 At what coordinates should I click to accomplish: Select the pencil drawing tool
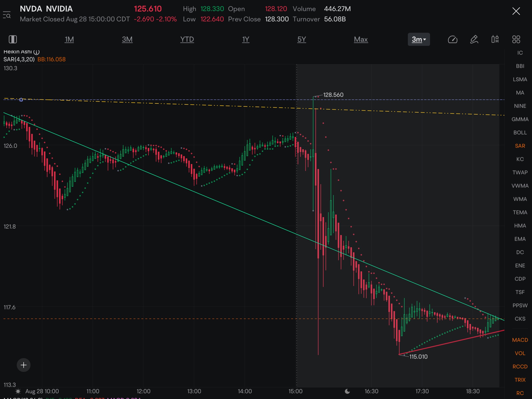[x=474, y=39]
